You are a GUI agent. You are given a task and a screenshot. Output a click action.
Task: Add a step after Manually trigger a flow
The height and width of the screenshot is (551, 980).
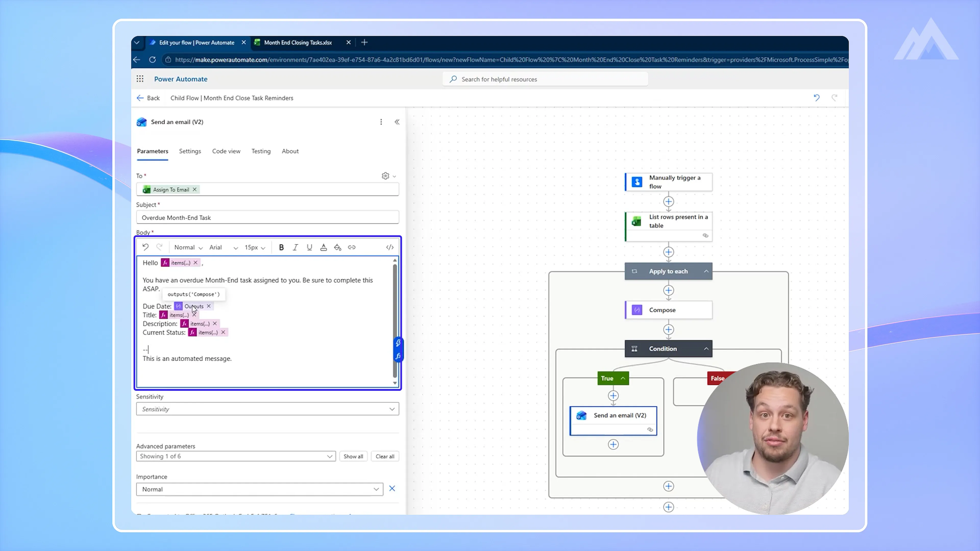(x=668, y=202)
